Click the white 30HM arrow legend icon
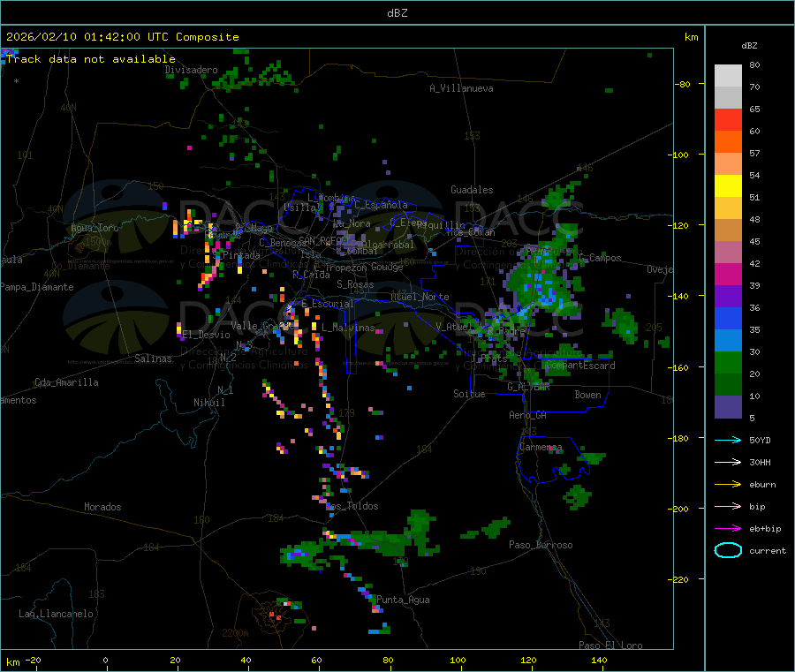Viewport: 795px width, 672px height. (728, 462)
